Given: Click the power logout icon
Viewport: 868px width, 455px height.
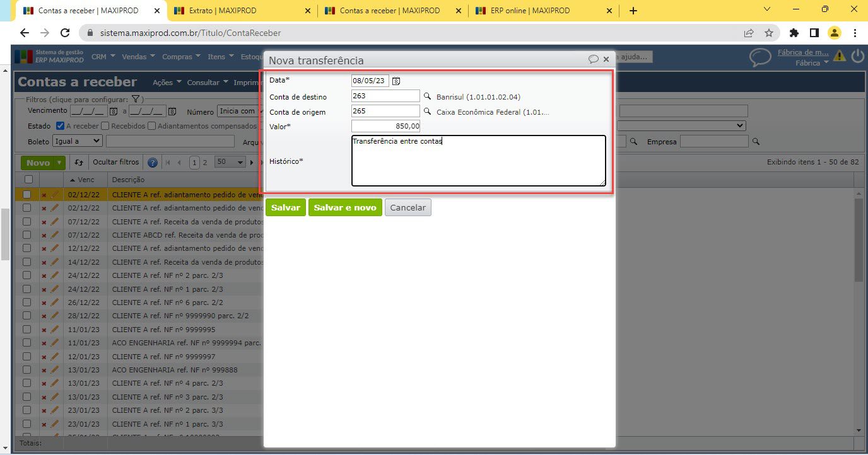Looking at the screenshot, I should click(857, 56).
